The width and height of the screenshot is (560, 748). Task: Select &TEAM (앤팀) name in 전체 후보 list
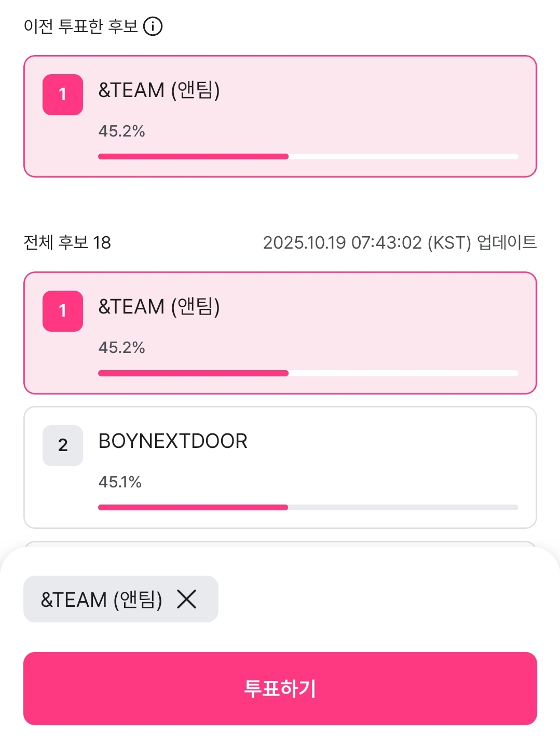[159, 307]
